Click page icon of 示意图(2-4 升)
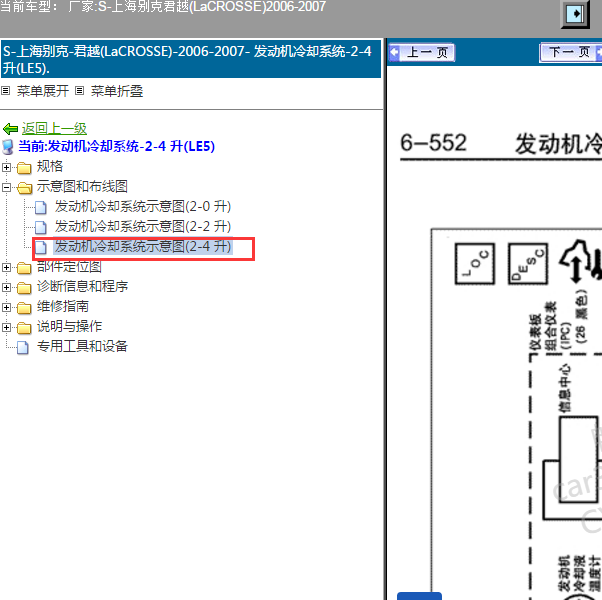 point(41,247)
